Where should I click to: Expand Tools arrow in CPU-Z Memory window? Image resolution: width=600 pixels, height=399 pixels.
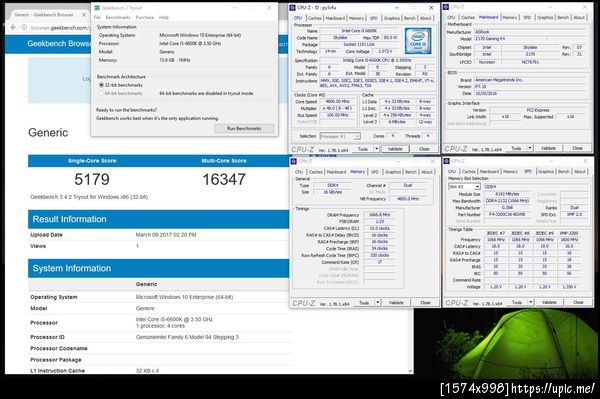(378, 303)
